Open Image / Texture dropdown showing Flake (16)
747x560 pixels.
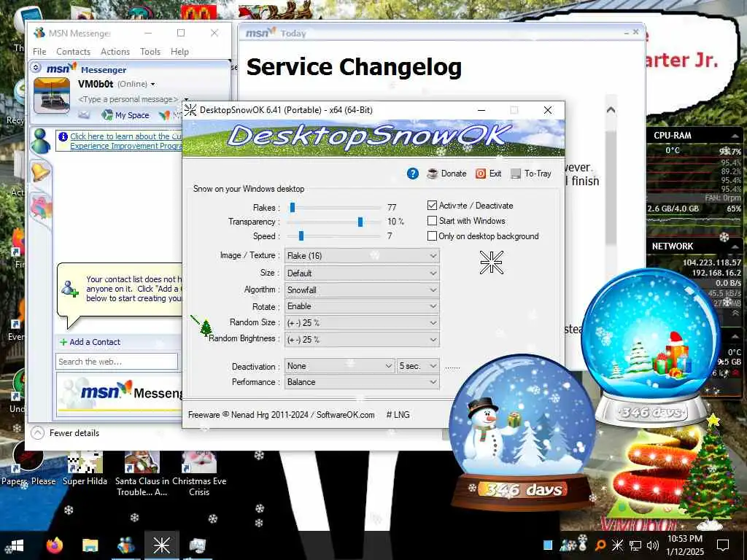click(x=362, y=256)
